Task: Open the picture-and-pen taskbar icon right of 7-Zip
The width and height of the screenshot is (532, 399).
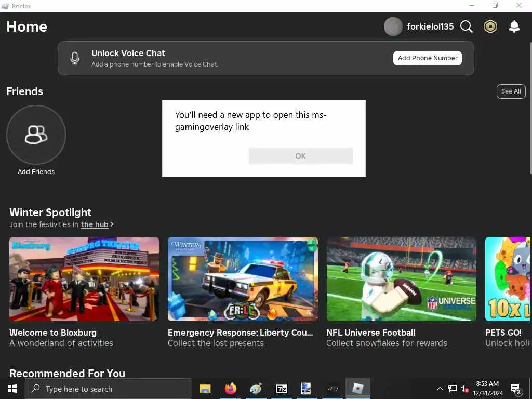Action: (306, 389)
